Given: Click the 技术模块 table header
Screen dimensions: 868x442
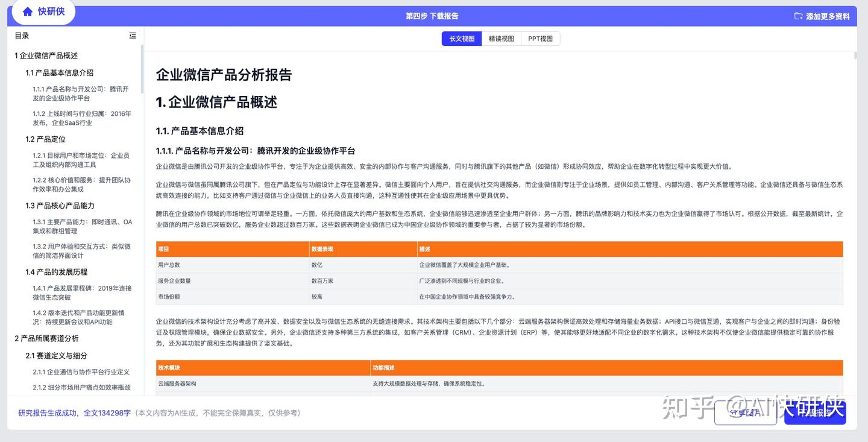Looking at the screenshot, I should pos(263,368).
